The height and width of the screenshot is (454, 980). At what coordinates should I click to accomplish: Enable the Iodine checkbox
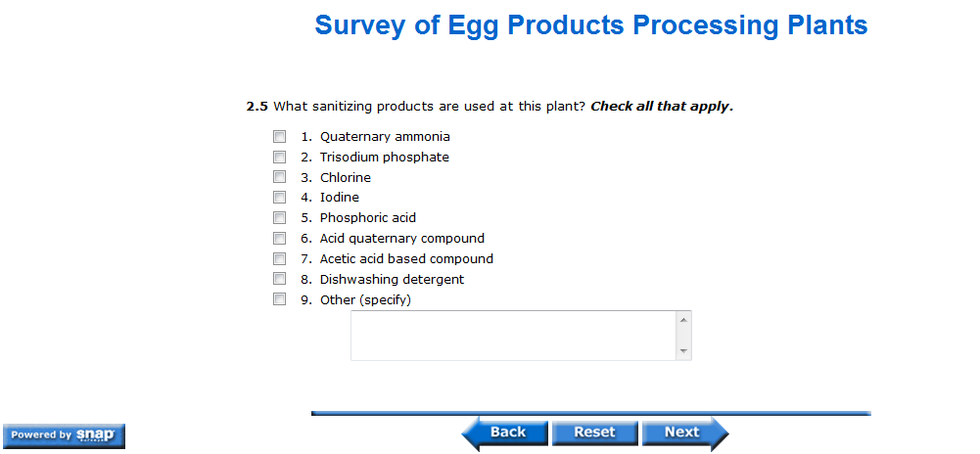[x=279, y=198]
